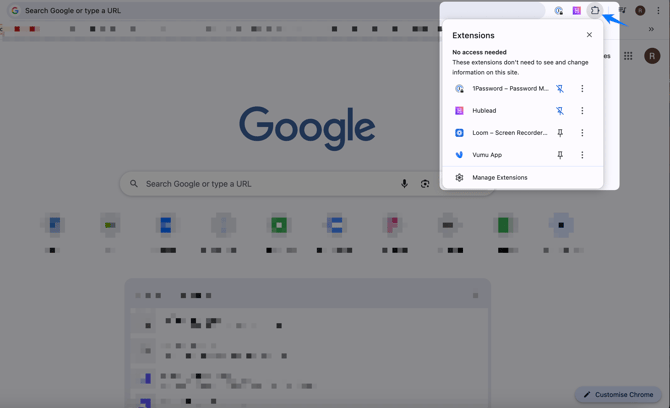The height and width of the screenshot is (408, 670).
Task: Start voice search with the microphone icon
Action: [404, 184]
